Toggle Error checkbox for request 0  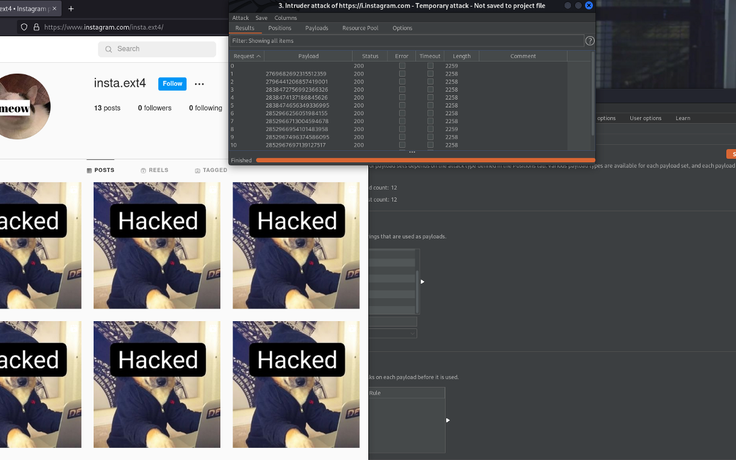(402, 66)
